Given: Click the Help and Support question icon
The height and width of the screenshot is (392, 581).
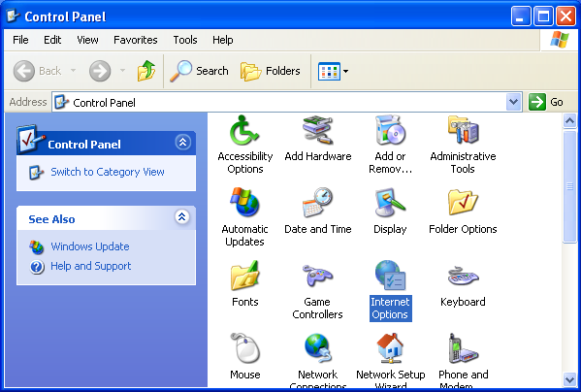Looking at the screenshot, I should click(x=37, y=267).
